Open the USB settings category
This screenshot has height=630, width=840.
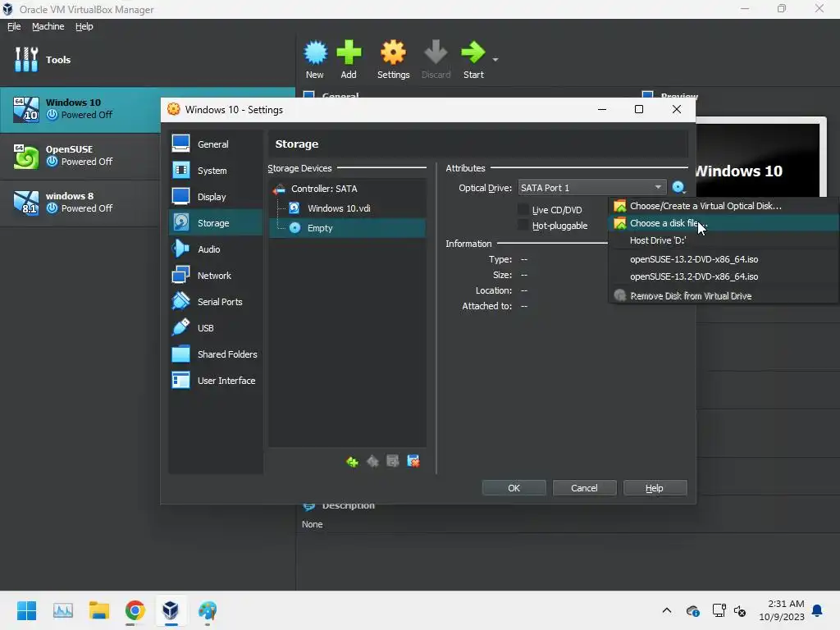(x=216, y=328)
